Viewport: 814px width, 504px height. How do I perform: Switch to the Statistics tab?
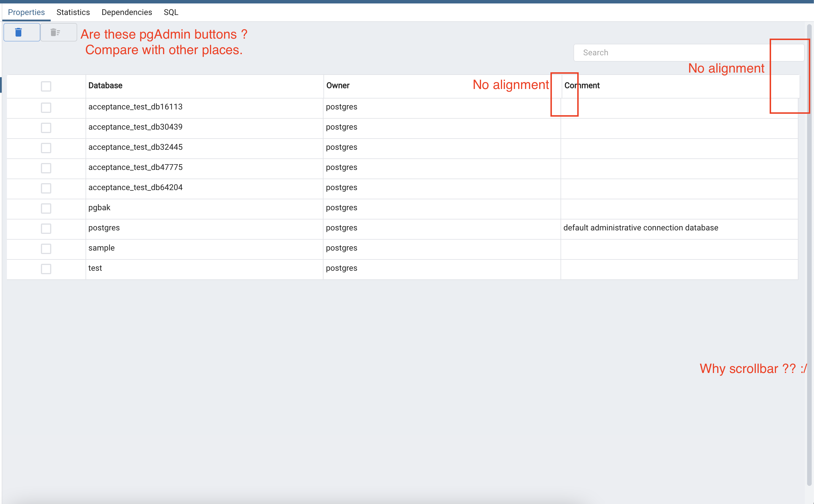(x=73, y=12)
